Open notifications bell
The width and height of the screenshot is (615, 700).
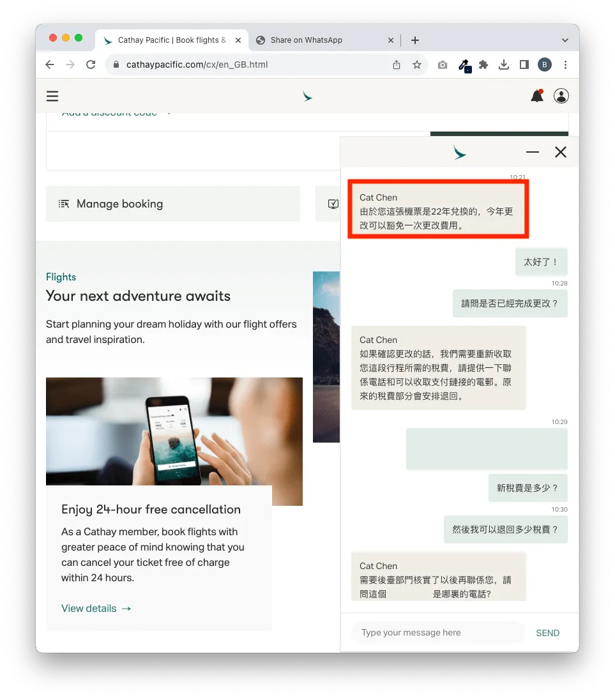[x=537, y=96]
